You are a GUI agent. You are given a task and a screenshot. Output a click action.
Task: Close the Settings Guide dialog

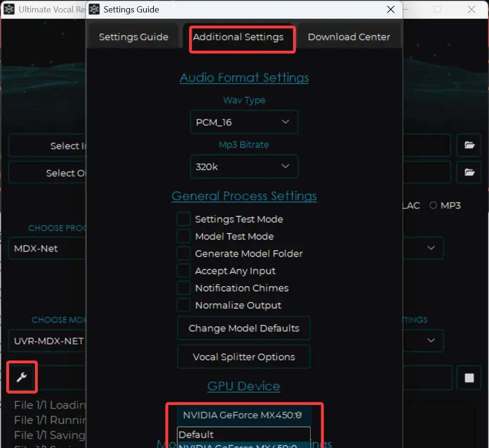click(391, 9)
